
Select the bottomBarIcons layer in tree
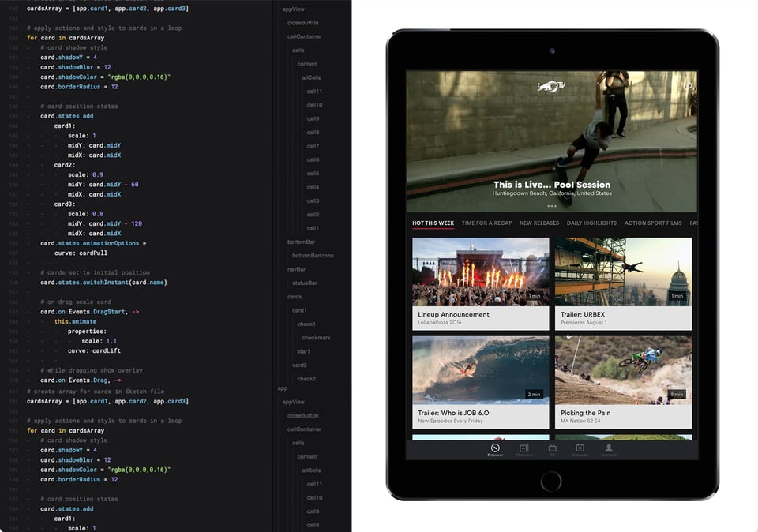[313, 256]
